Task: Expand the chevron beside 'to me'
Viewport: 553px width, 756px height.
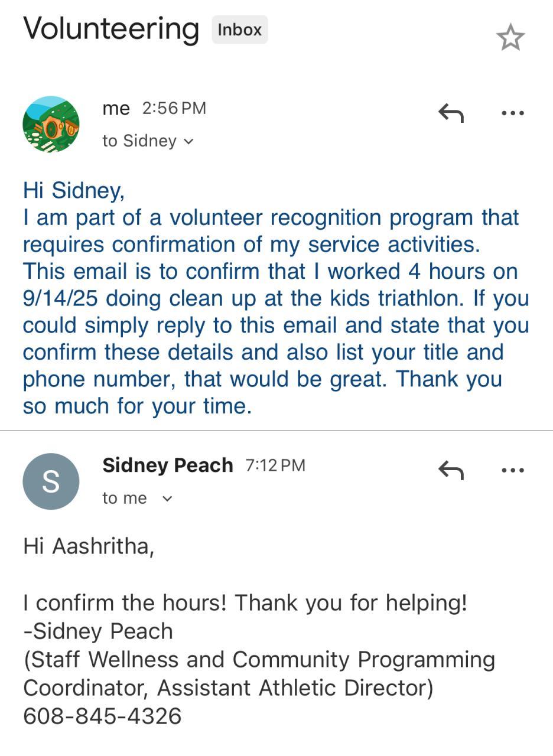Action: pos(167,498)
